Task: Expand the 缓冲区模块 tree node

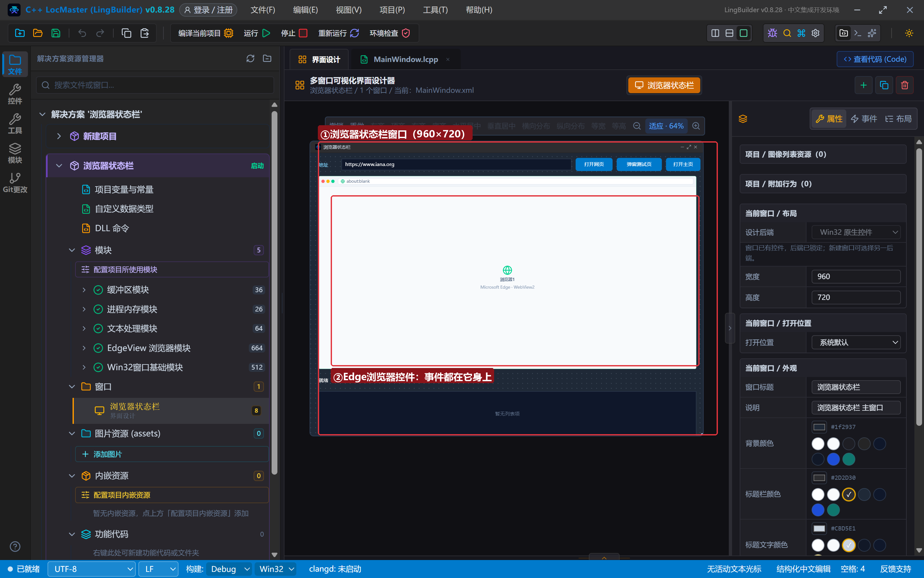Action: (84, 290)
